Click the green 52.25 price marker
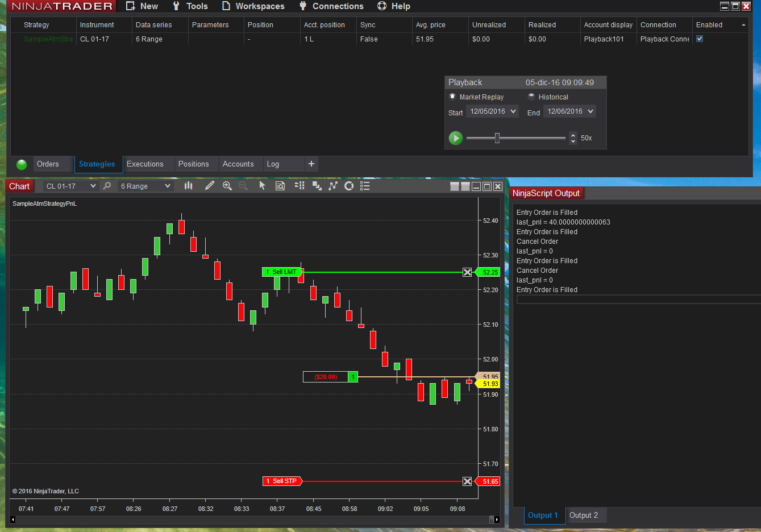 click(488, 272)
